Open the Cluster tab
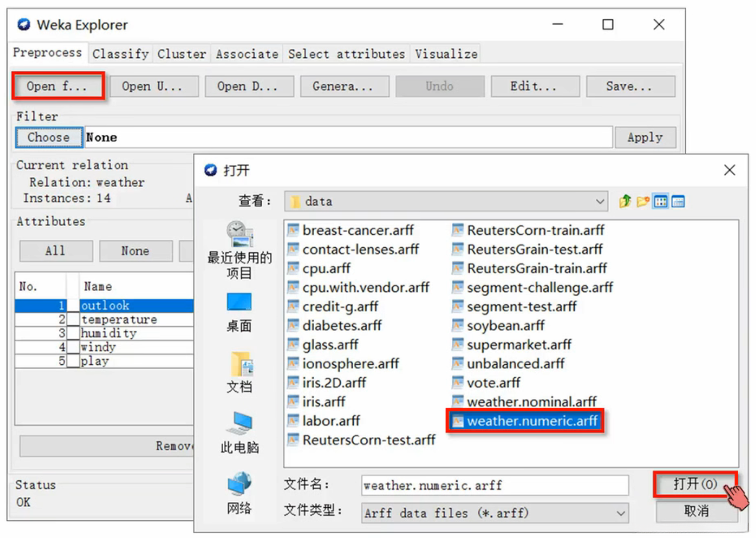Image resolution: width=756 pixels, height=538 pixels. tap(181, 54)
